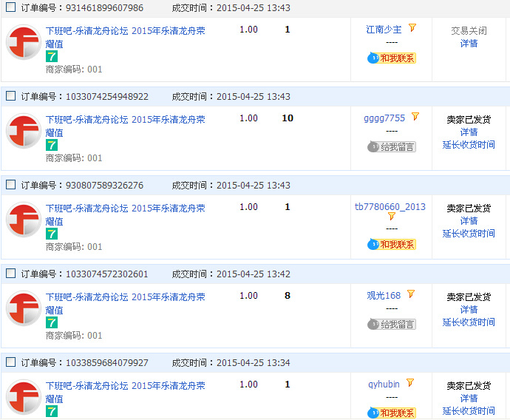
Task: Open buyer profile gggg7755
Action: point(384,118)
